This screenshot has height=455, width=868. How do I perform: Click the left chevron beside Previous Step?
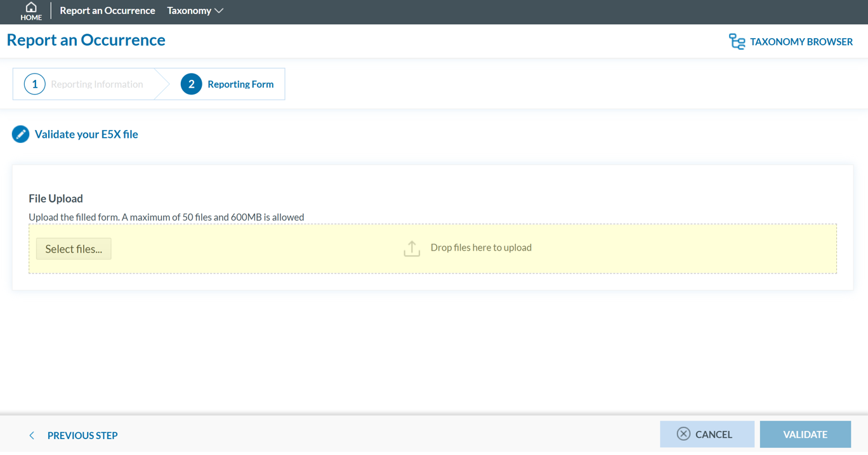point(32,435)
